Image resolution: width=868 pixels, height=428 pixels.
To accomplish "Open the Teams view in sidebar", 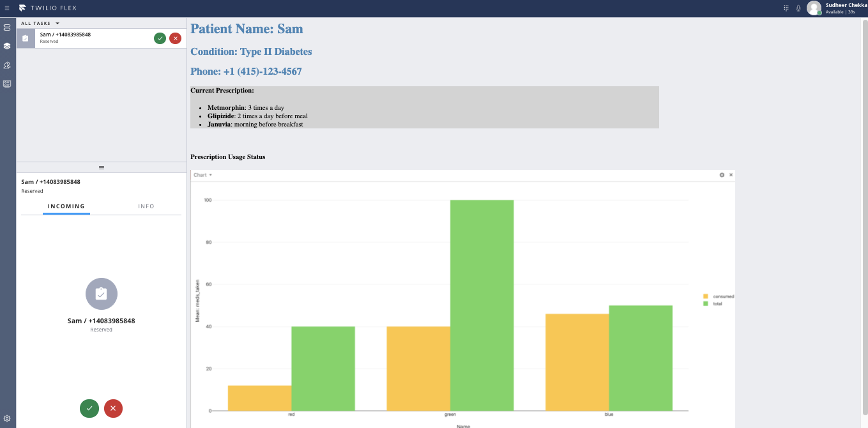I will click(7, 65).
